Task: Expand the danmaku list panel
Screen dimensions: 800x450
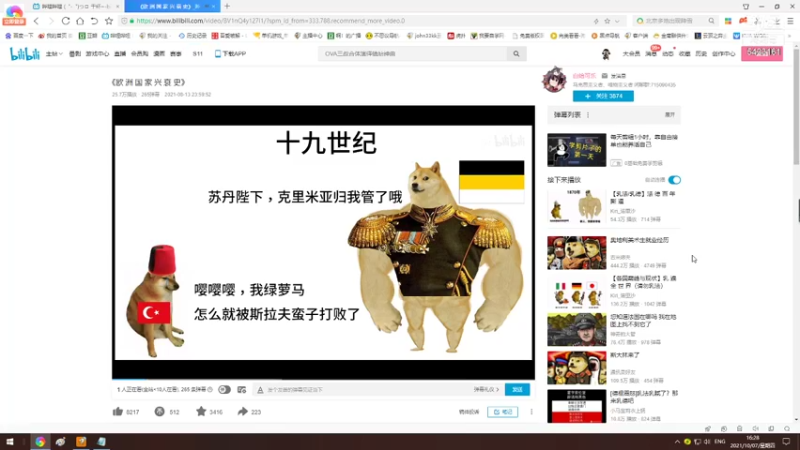Action: point(669,115)
